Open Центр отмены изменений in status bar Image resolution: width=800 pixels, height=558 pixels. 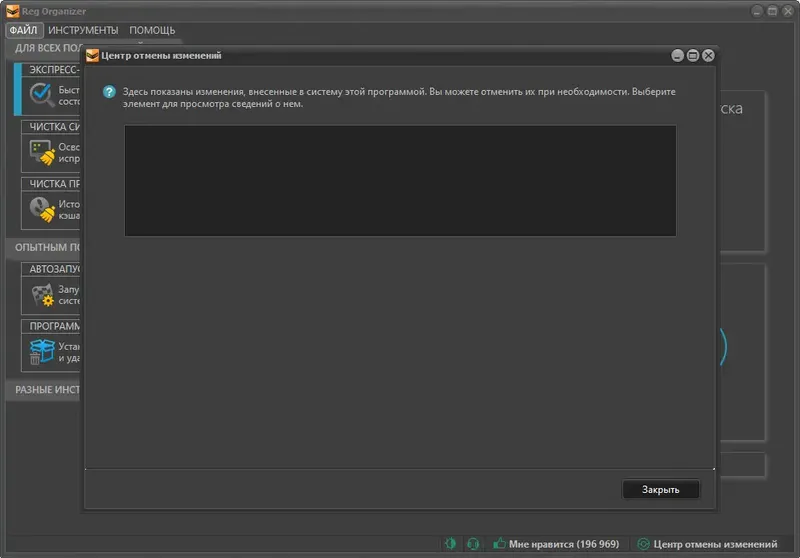point(715,544)
